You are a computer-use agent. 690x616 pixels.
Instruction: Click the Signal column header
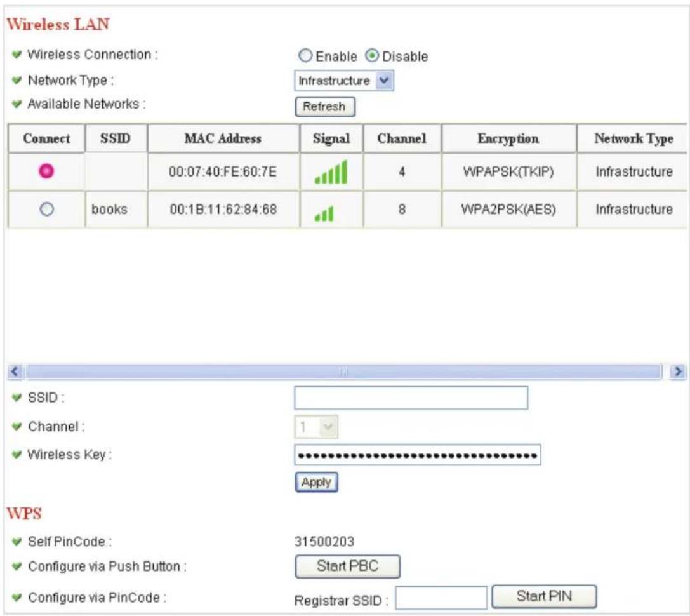click(x=331, y=138)
